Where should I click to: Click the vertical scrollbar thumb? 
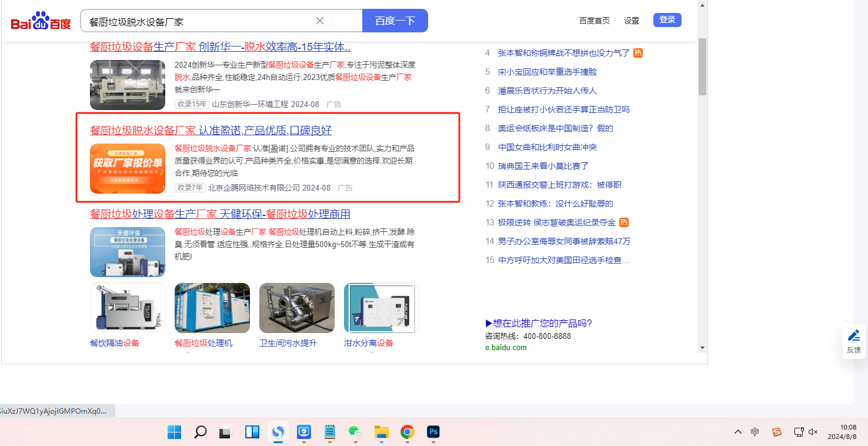coord(702,66)
